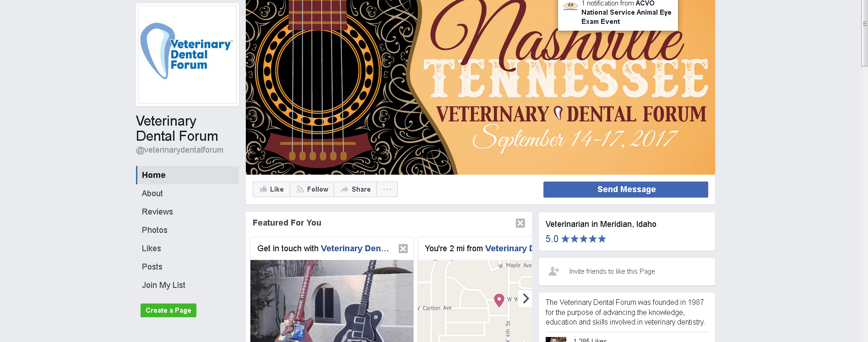
Task: Click the Veterinary Dental Forum profile logo
Action: [x=188, y=55]
